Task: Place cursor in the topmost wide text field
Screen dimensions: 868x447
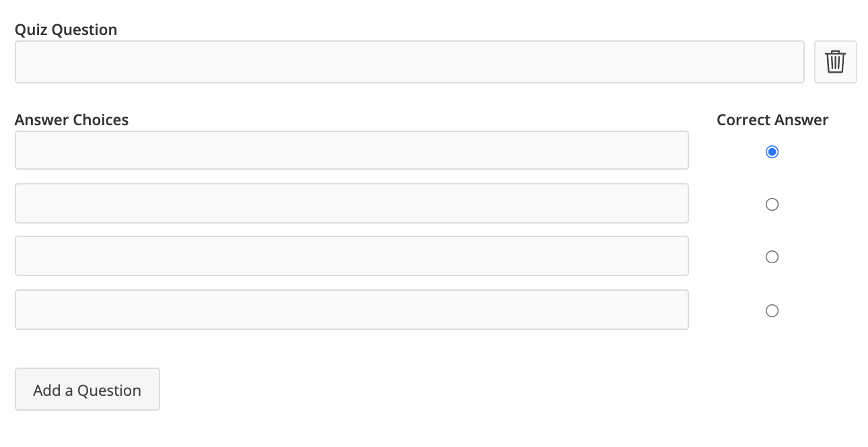Action: click(409, 62)
